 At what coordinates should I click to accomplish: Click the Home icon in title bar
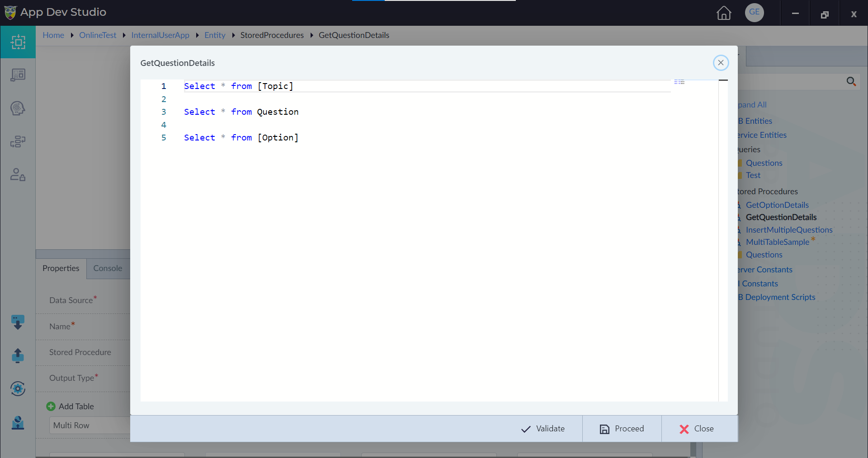(x=724, y=13)
